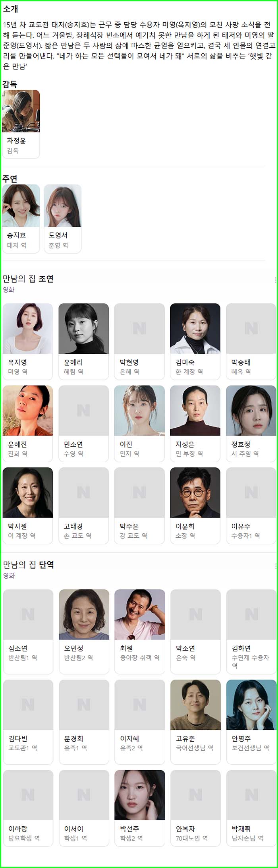Click placeholder N icon for 고태경
Screen dimensions: 278x868
point(83,492)
